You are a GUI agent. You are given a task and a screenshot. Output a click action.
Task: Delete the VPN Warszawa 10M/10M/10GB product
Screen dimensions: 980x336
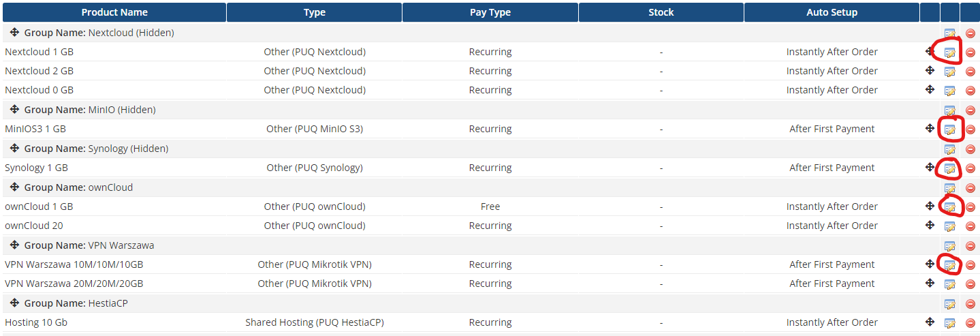coord(970,265)
